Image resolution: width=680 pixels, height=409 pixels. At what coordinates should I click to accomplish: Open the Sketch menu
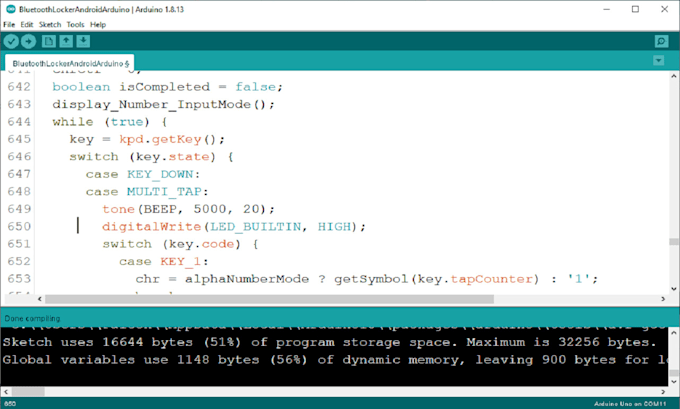[50, 25]
